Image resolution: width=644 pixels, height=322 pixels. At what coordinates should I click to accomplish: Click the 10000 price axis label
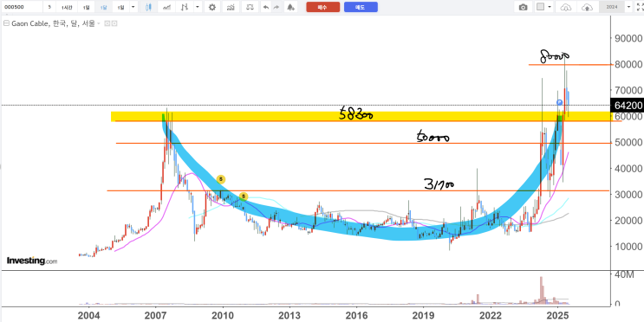pos(628,246)
